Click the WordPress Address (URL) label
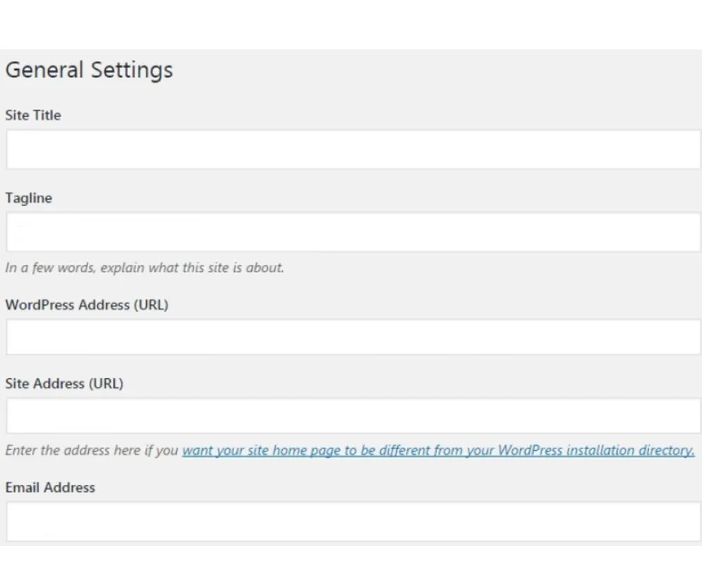 point(87,305)
